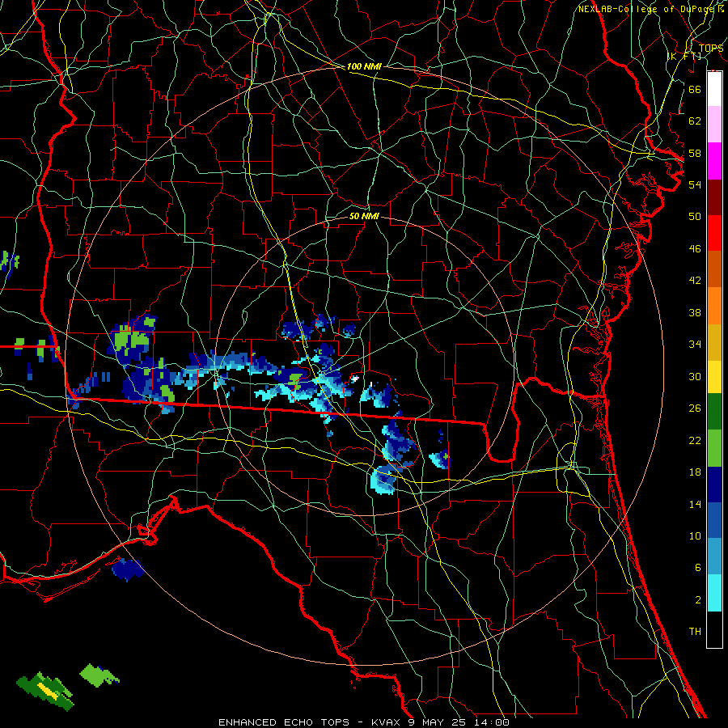The image size is (728, 728).
Task: Select the legend value 58
Action: click(695, 153)
